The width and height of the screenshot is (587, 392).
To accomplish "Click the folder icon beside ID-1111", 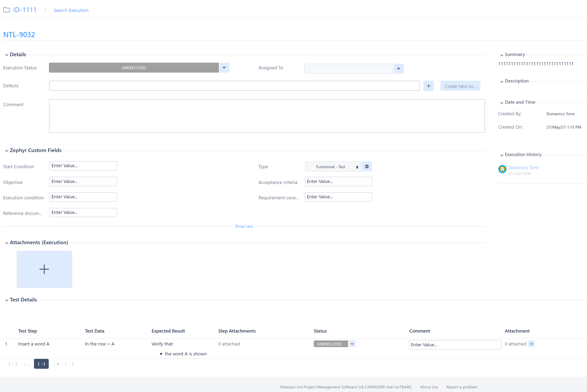I will [6, 10].
